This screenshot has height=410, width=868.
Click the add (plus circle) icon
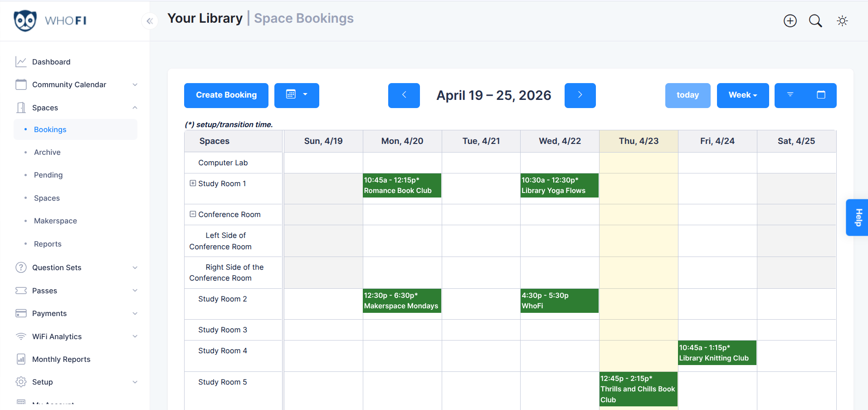[x=790, y=21]
